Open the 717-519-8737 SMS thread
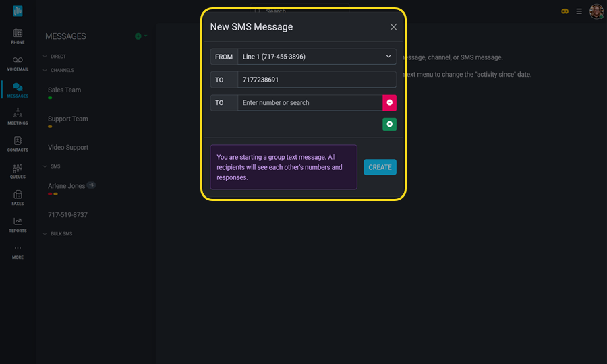This screenshot has width=607, height=364. 67,215
